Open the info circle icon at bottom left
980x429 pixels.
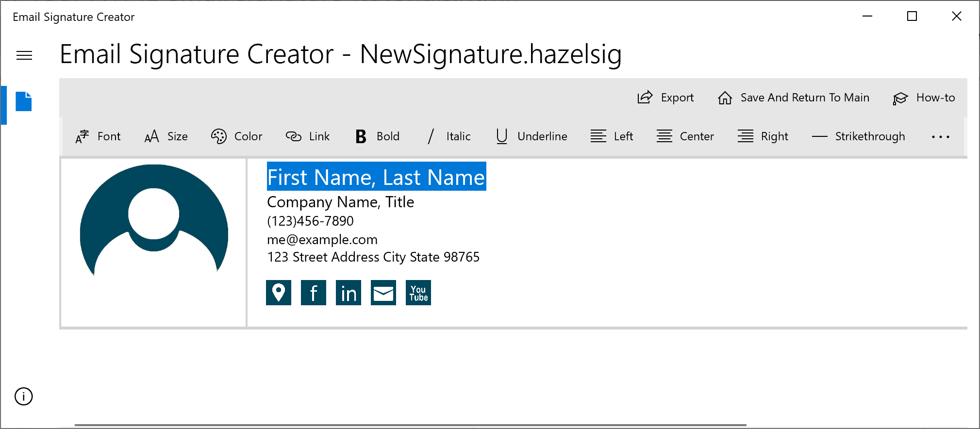pyautogui.click(x=23, y=396)
